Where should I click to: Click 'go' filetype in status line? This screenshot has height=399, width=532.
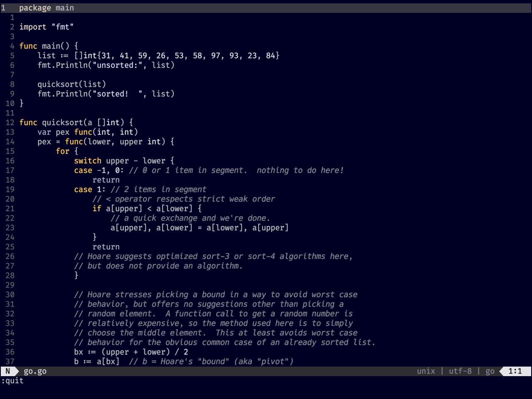pos(490,371)
